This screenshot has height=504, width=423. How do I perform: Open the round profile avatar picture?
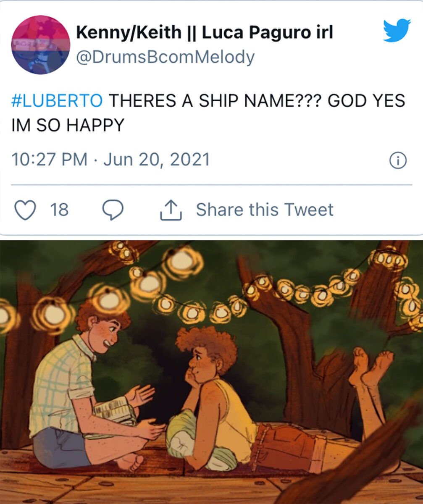coord(41,45)
